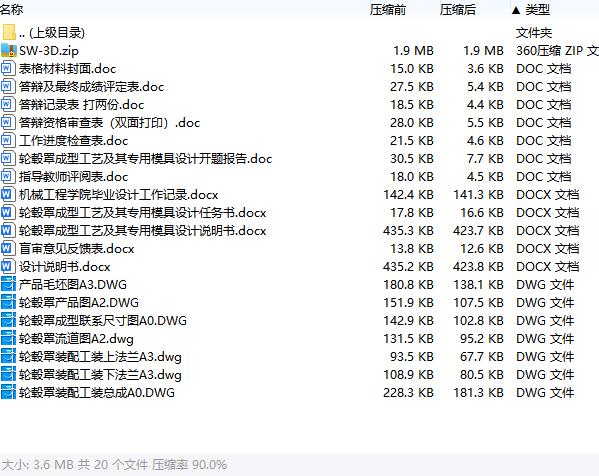This screenshot has width=599, height=476.
Task: Click the 轮毂罩装配工装下法兰A3.dwg icon
Action: coord(8,374)
